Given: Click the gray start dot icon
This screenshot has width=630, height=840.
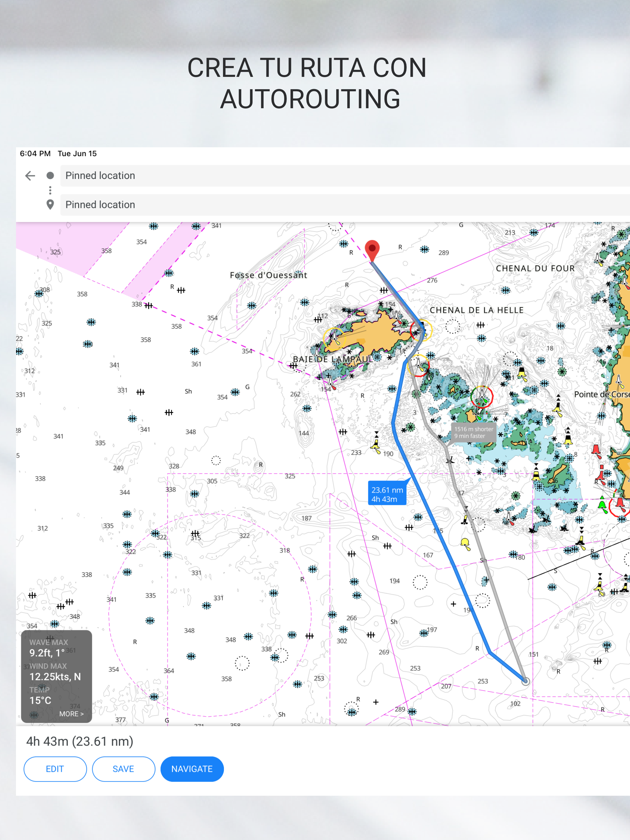Looking at the screenshot, I should click(50, 176).
